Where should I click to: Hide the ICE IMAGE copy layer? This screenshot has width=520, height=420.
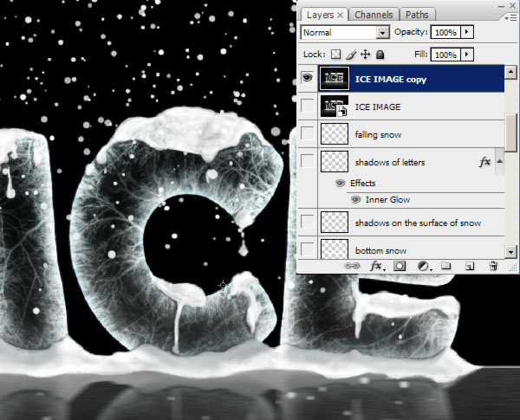pyautogui.click(x=308, y=77)
